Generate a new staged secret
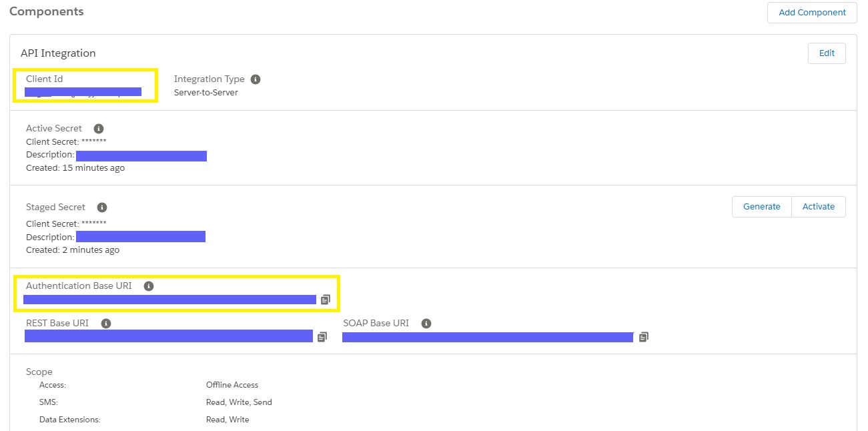The image size is (868, 431). (x=761, y=207)
